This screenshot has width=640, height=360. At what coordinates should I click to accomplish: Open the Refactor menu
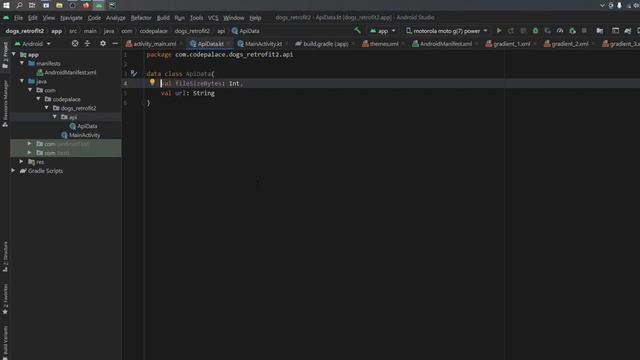(x=141, y=18)
